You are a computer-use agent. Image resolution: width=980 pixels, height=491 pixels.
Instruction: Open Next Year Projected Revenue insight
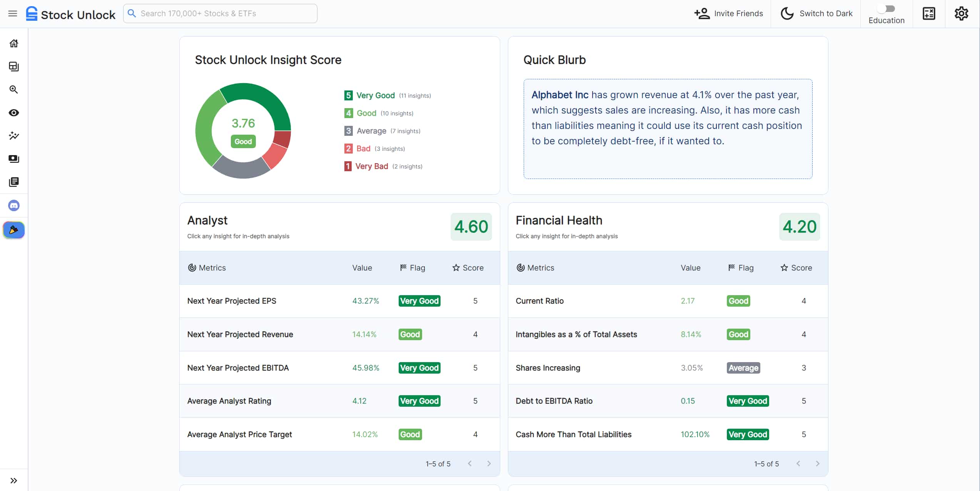click(340, 335)
